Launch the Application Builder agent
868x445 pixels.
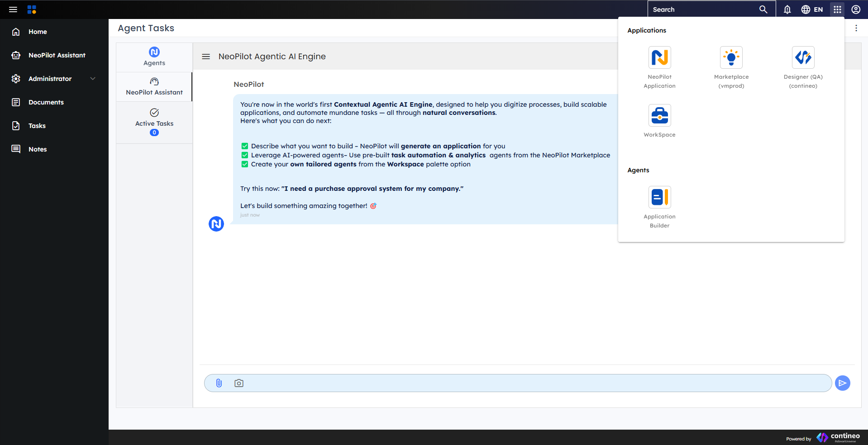click(659, 198)
